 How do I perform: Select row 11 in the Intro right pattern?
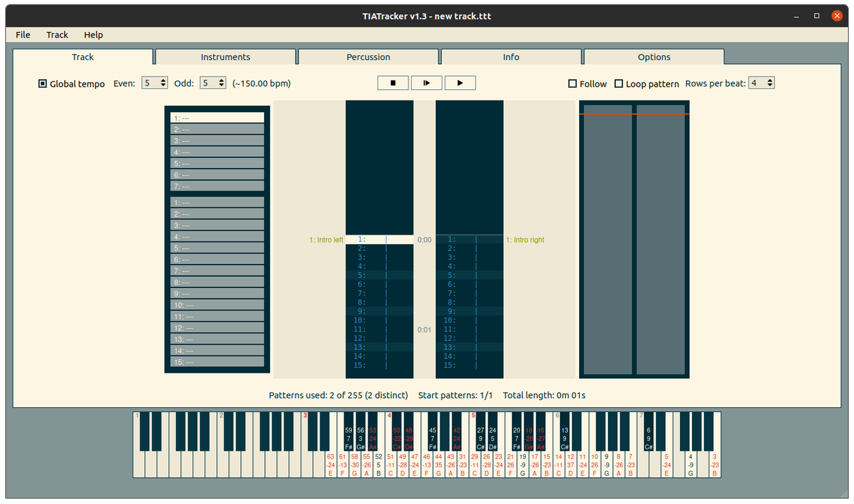(x=470, y=329)
